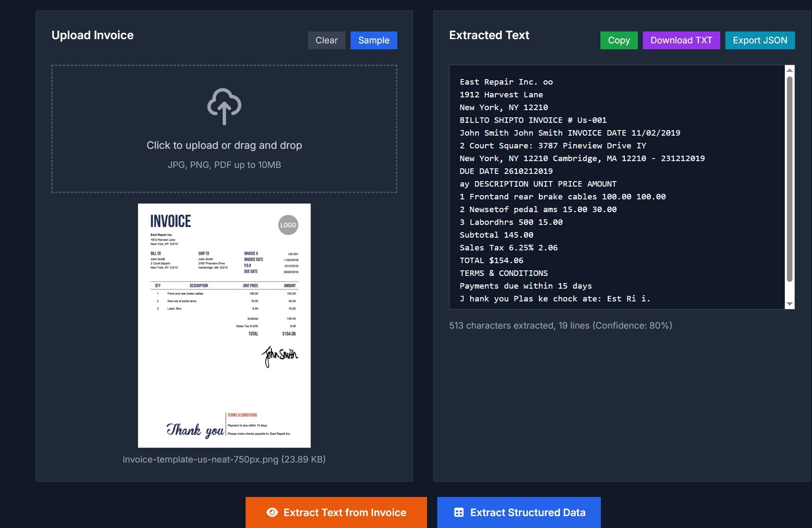Viewport: 812px width, 528px height.
Task: Click the Extract Structured Data label
Action: pyautogui.click(x=527, y=512)
